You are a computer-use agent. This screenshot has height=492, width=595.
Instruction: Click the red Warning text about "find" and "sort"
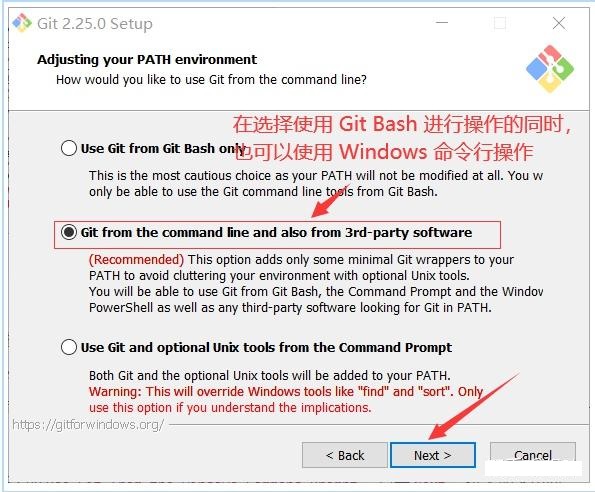pyautogui.click(x=286, y=399)
